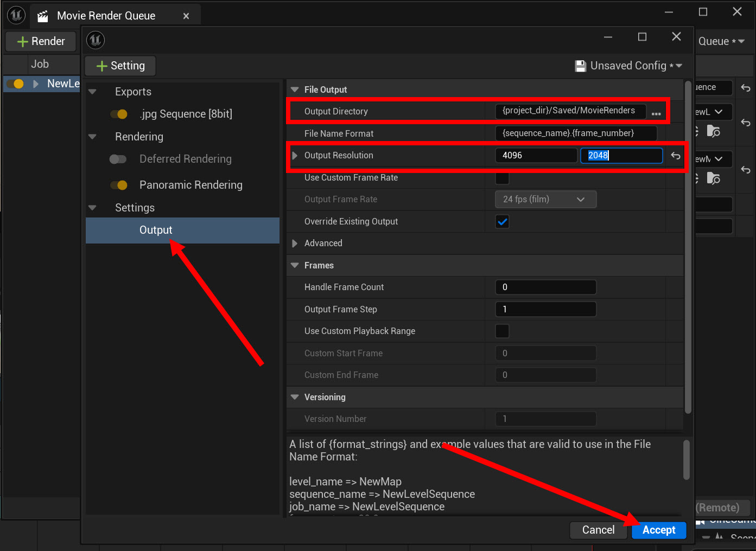Screen dimensions: 756x551
Task: Click the resolution width field showing 4096
Action: tap(536, 156)
